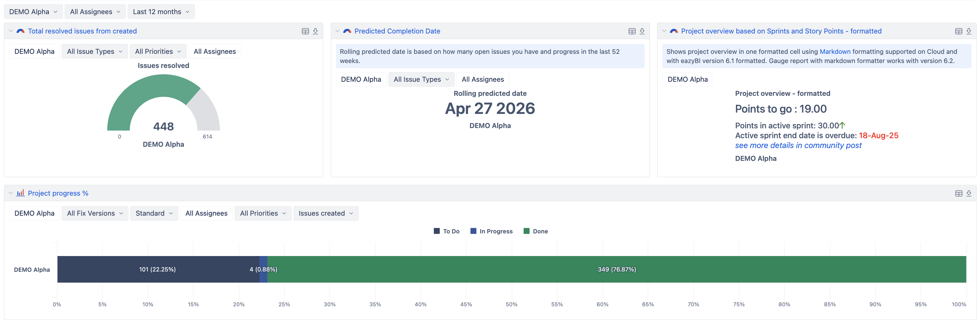Export the Project overview formatted report
This screenshot has height=323, width=980.
(969, 31)
